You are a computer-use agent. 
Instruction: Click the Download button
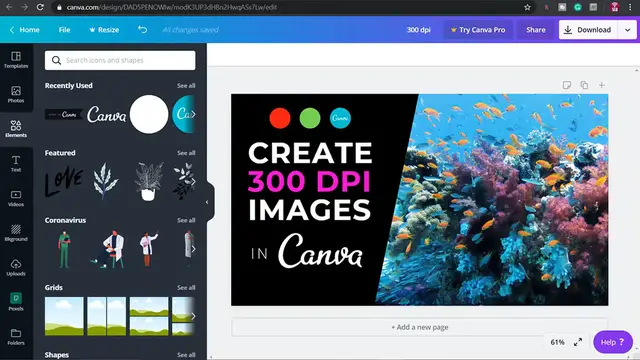coord(588,30)
